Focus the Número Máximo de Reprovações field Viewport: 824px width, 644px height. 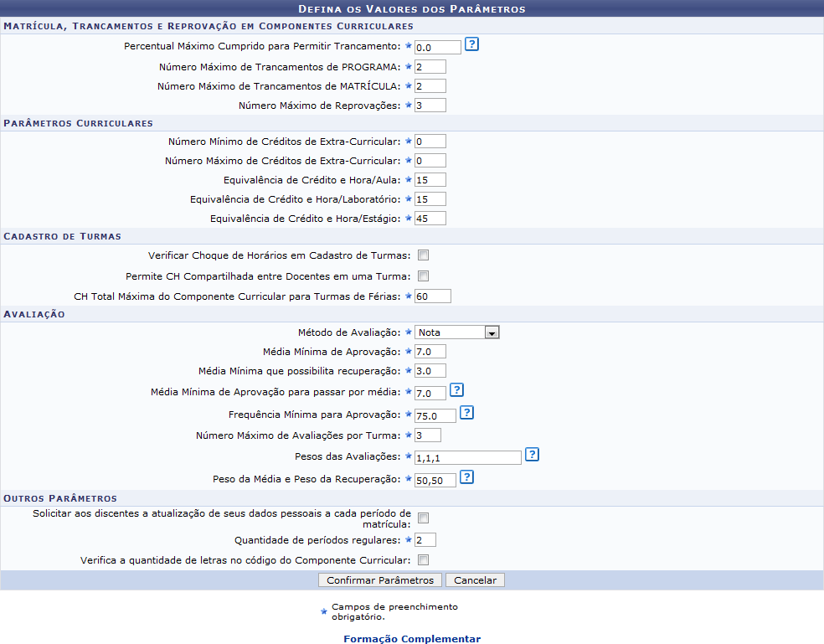click(x=430, y=106)
